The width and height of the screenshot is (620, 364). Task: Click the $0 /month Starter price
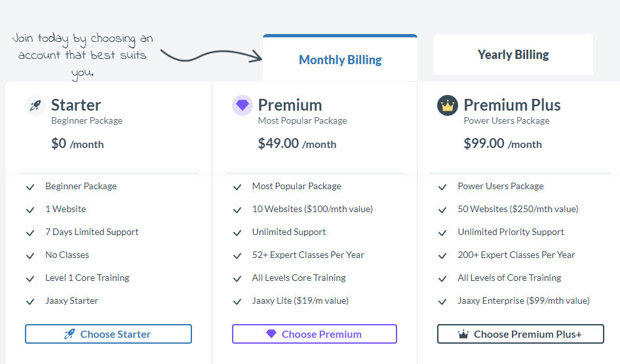77,143
